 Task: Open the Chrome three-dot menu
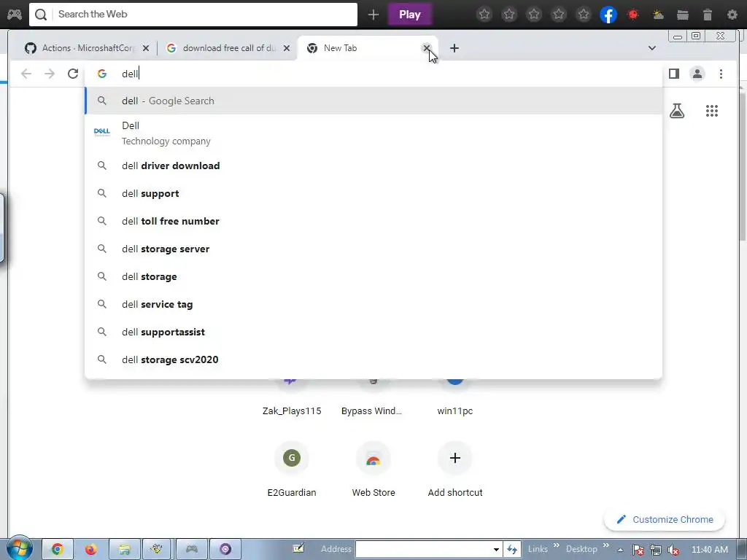pyautogui.click(x=721, y=74)
